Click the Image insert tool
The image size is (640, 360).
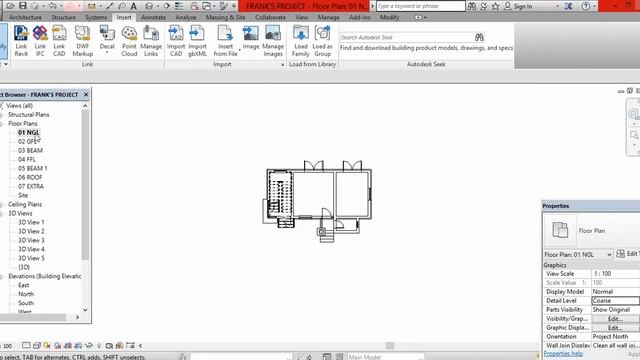[x=251, y=38]
